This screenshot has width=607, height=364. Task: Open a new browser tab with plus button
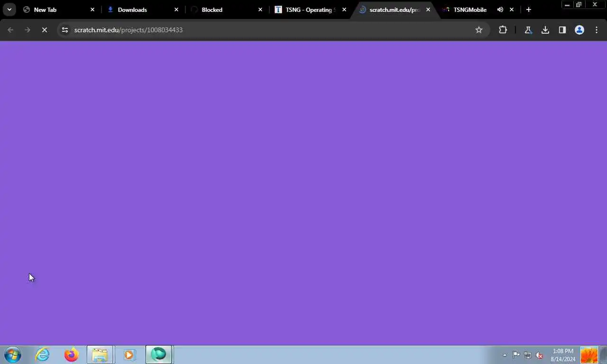pyautogui.click(x=529, y=9)
